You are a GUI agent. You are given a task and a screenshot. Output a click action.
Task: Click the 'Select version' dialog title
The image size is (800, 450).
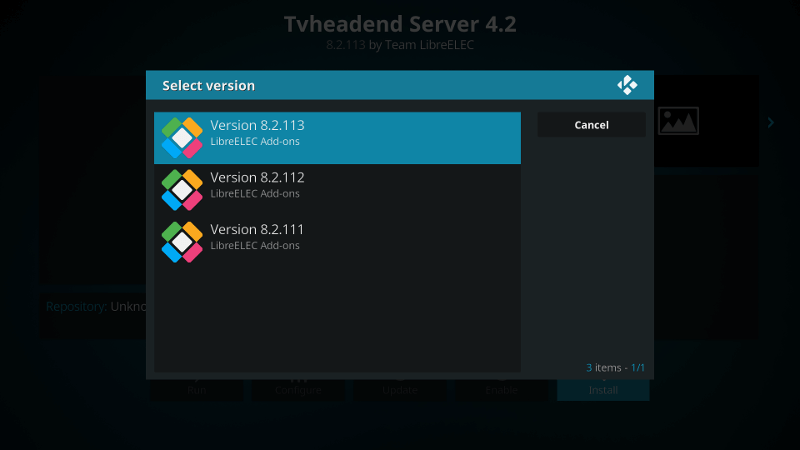(x=209, y=85)
